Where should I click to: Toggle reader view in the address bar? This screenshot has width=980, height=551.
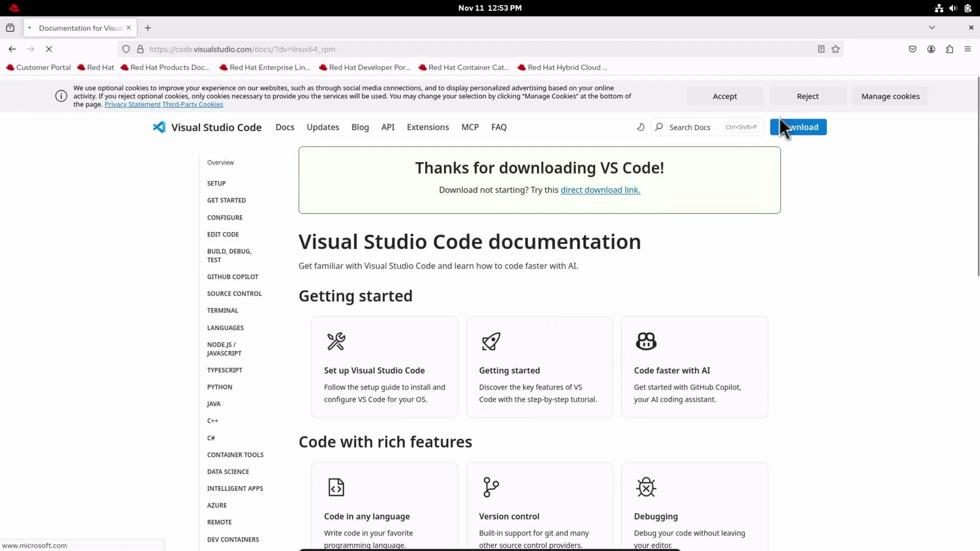820,49
